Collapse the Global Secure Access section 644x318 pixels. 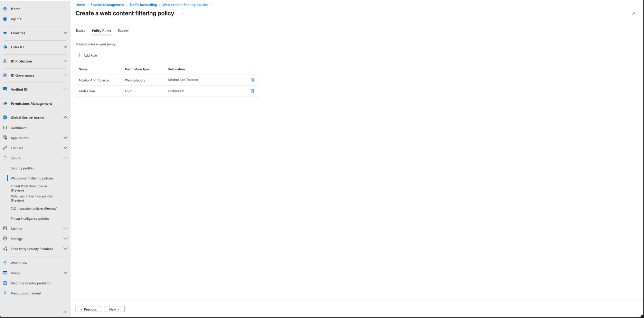(65, 118)
